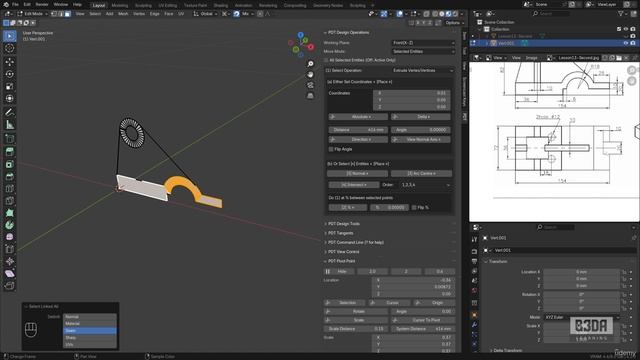Viewport: 640px width, 360px height.
Task: Click the Direction » button
Action: (358, 140)
